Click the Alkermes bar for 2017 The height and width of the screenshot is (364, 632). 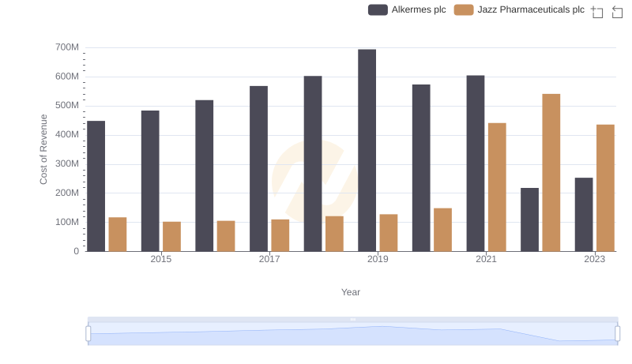pos(259,169)
